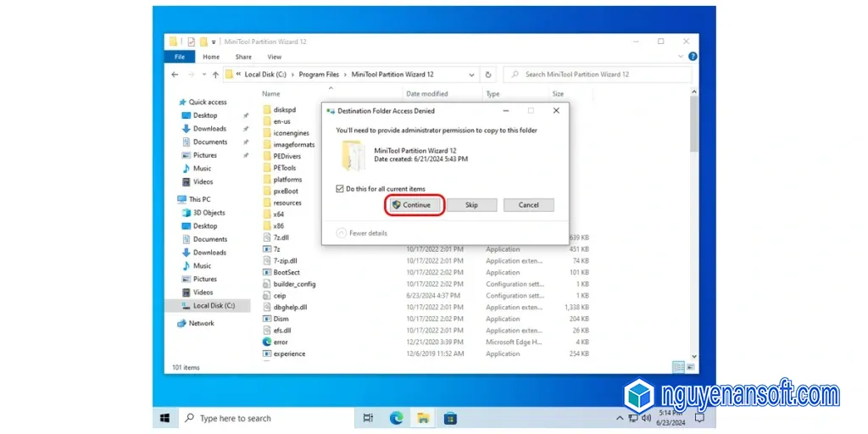The height and width of the screenshot is (434, 868).
Task: Select Program Files in address path
Action: 319,75
